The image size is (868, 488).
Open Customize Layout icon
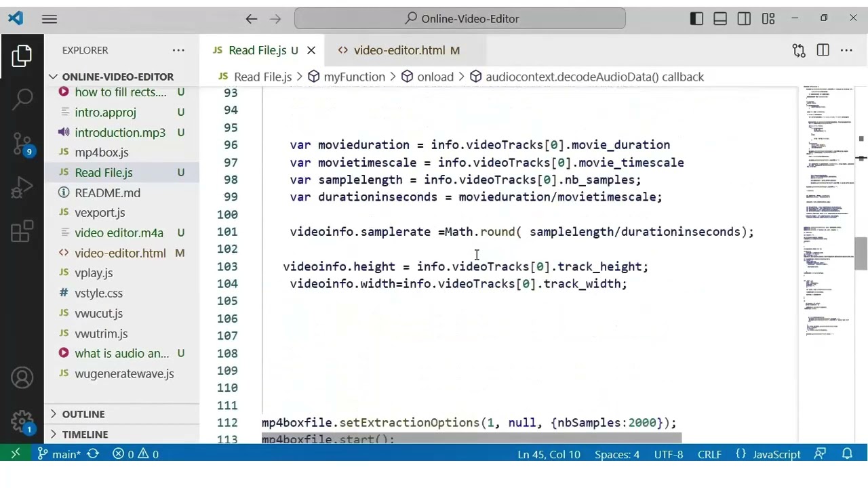pos(768,19)
